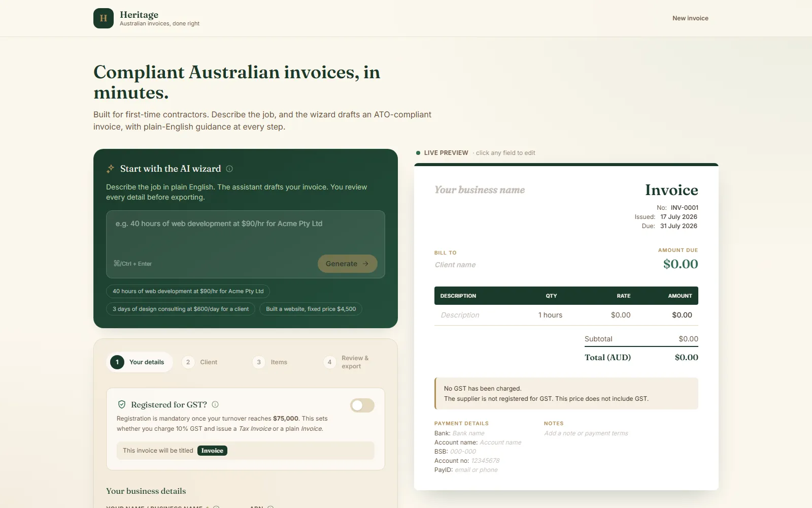
Task: Edit the BSB 000-000 field
Action: point(463,452)
